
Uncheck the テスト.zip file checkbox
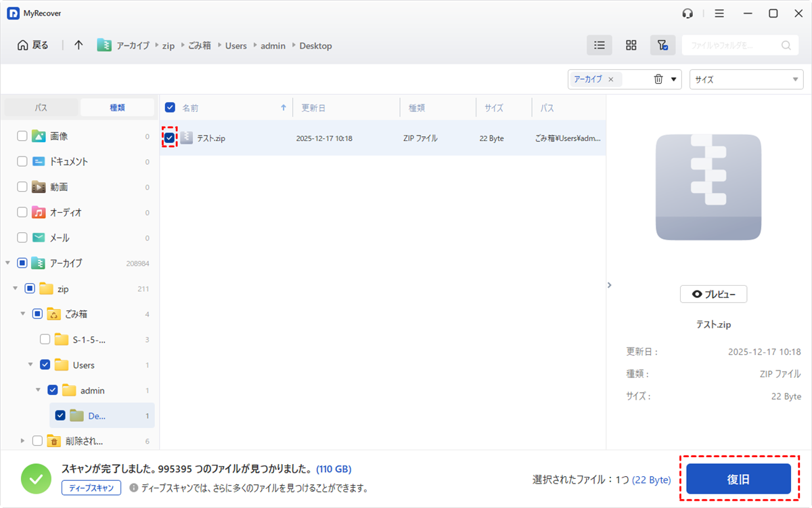[x=169, y=138]
